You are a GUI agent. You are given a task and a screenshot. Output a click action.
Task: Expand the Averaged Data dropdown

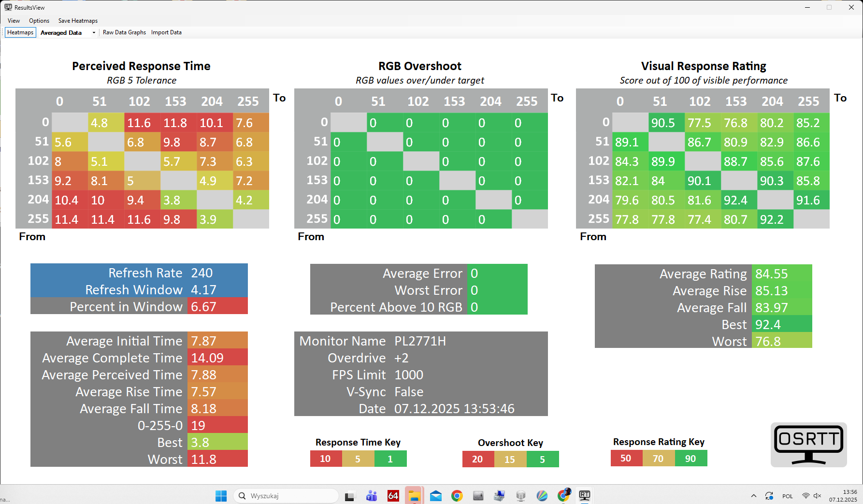(x=94, y=33)
